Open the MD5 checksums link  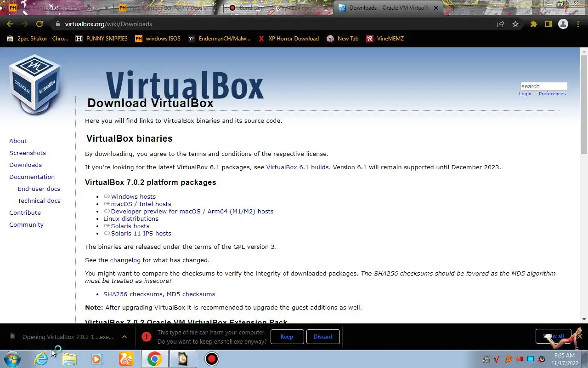191,294
